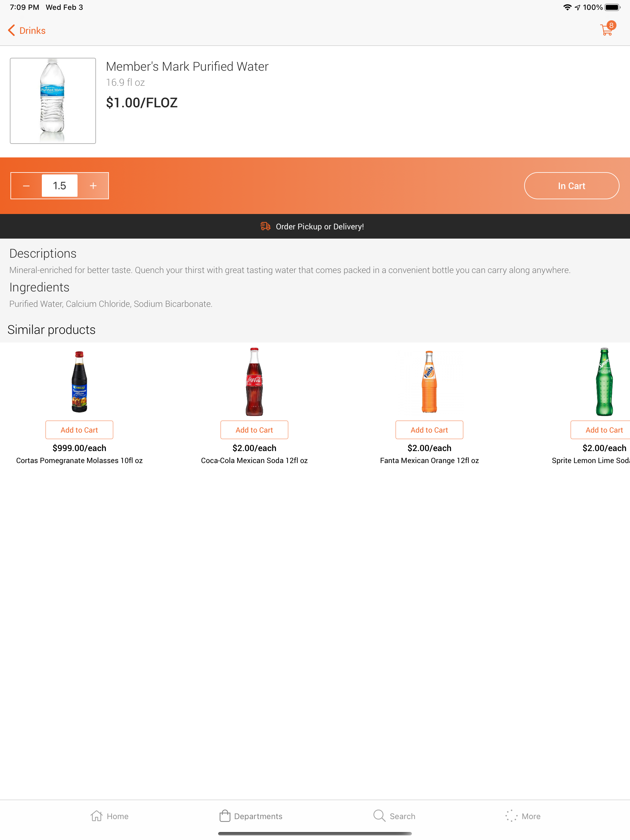Open the Sprite bottle thumbnail

point(604,382)
